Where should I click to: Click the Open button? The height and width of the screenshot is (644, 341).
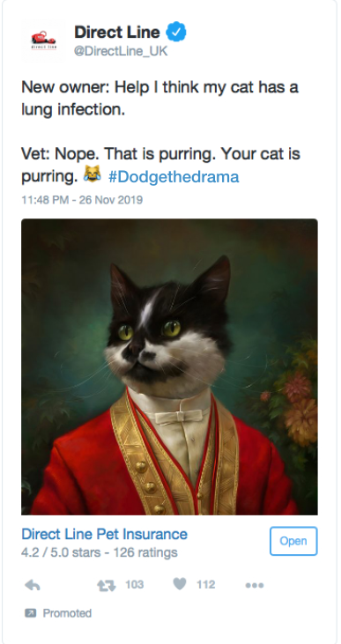tap(293, 541)
